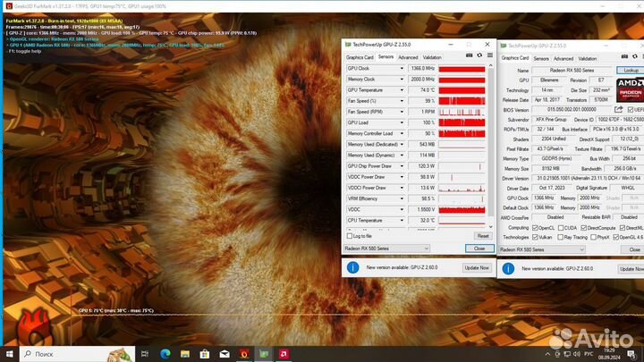
Task: Toggle the Ray Tracing checkbox
Action: pos(560,237)
